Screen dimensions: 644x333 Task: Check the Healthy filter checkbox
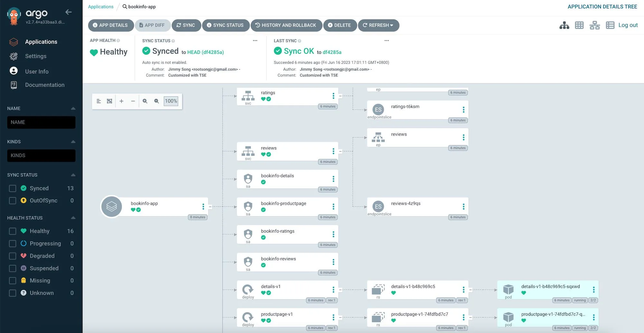coord(13,231)
